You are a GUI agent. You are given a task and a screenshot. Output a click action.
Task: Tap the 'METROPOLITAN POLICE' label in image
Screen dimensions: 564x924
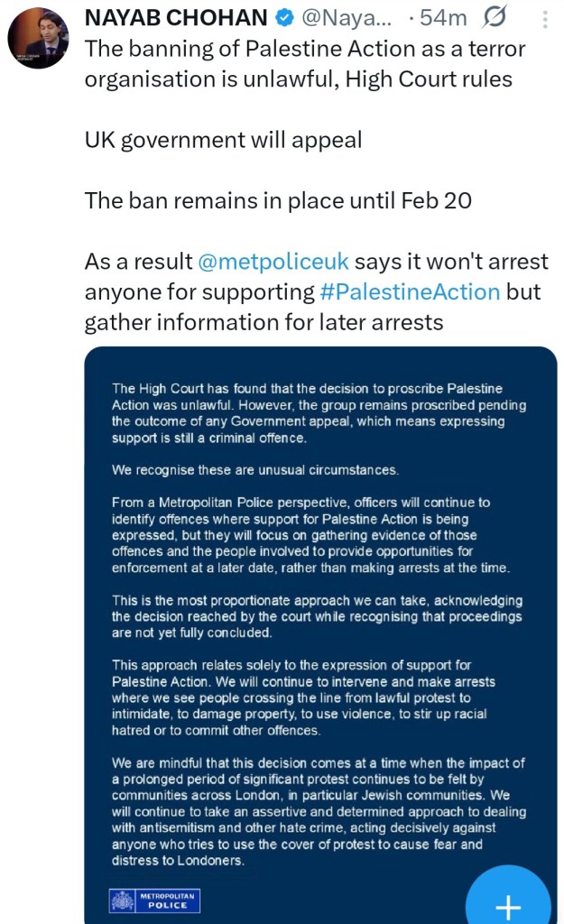[168, 900]
